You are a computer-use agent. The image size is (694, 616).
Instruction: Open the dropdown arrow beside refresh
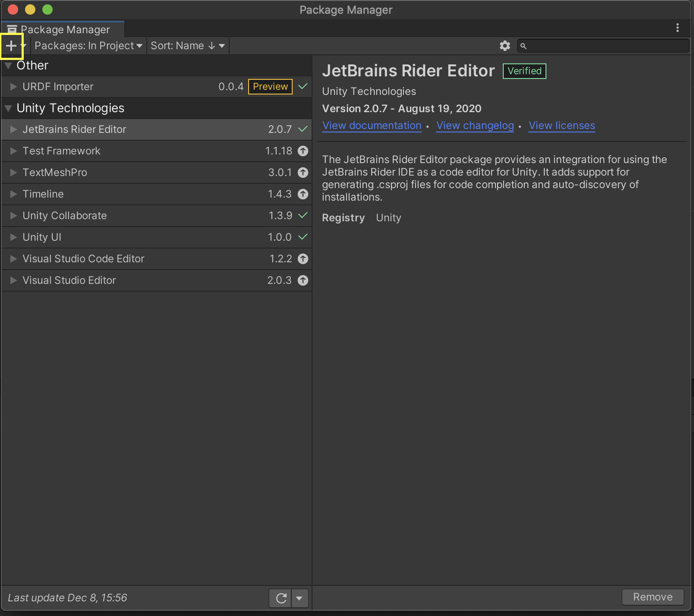(300, 598)
